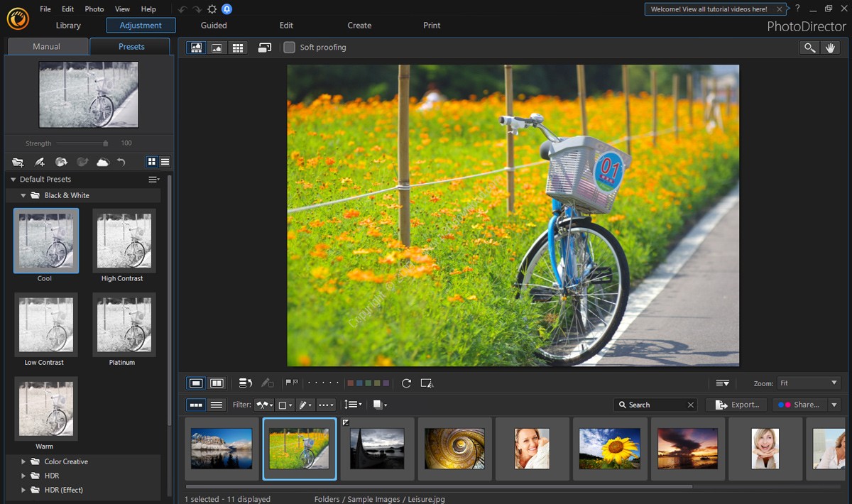The height and width of the screenshot is (504, 852).
Task: Switch to the Library tab
Action: tap(68, 25)
